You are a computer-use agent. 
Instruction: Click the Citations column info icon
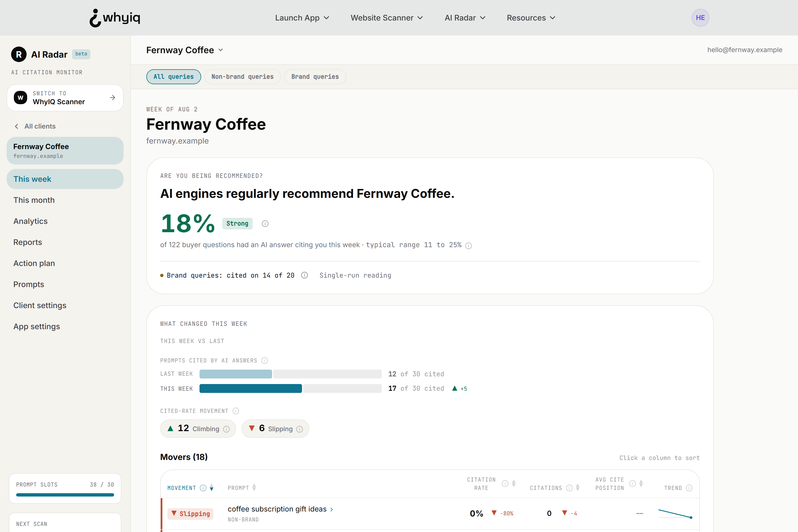pyautogui.click(x=569, y=488)
